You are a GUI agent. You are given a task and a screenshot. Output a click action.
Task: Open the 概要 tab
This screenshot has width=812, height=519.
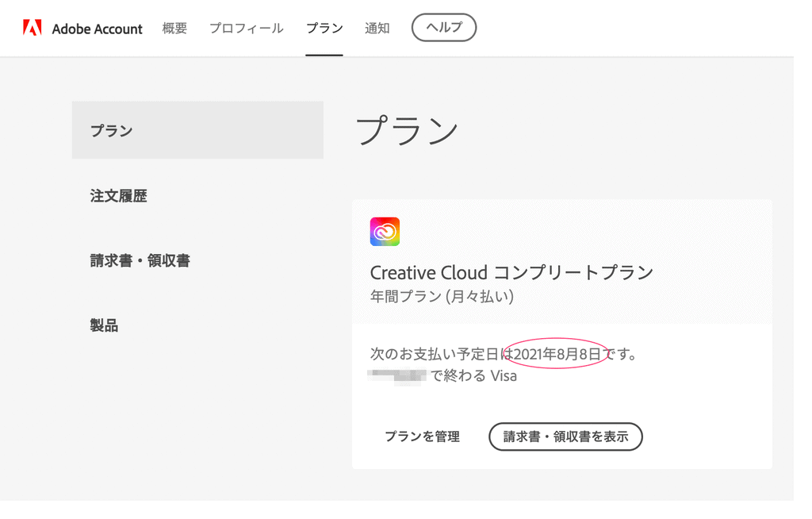click(174, 29)
